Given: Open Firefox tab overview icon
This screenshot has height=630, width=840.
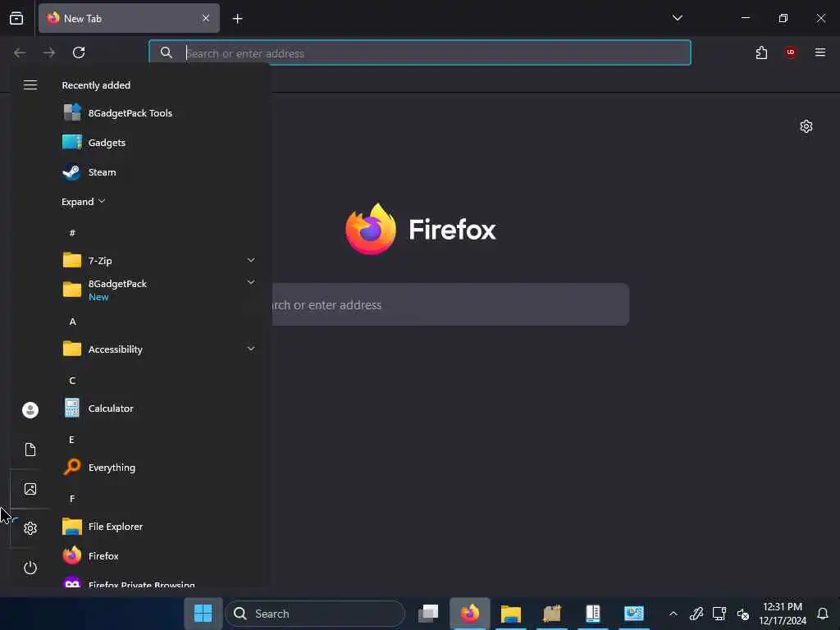Looking at the screenshot, I should (x=16, y=19).
